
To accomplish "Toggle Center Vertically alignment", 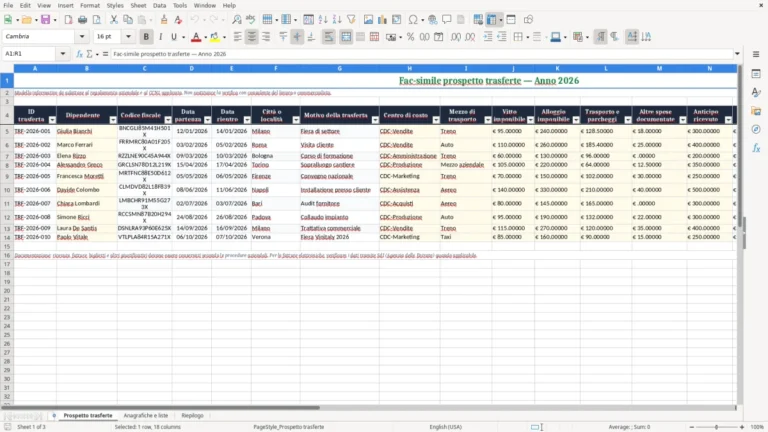I will pyautogui.click(x=297, y=37).
